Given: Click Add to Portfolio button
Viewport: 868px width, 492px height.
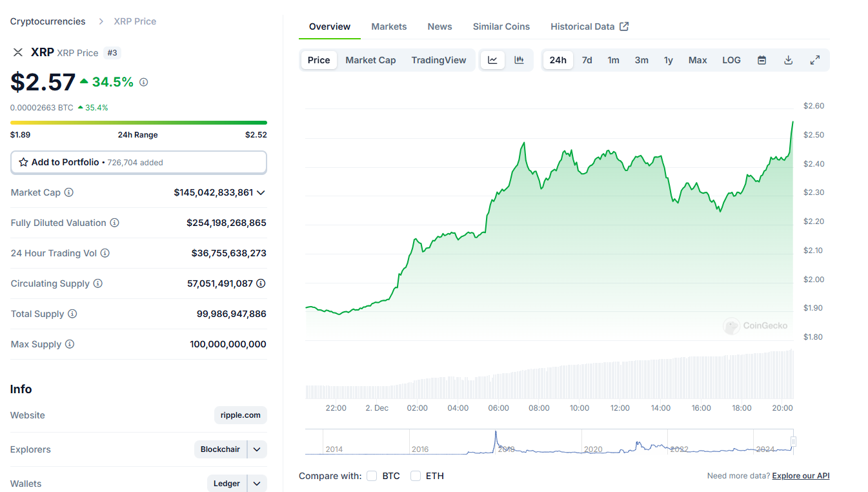Looking at the screenshot, I should click(139, 162).
